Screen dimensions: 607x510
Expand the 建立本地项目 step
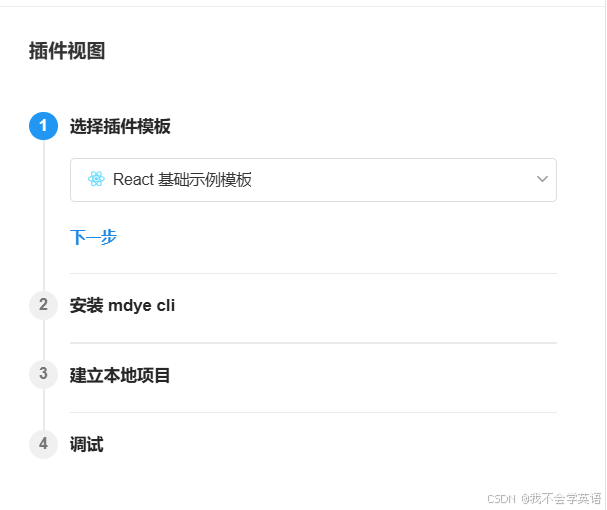tap(120, 375)
